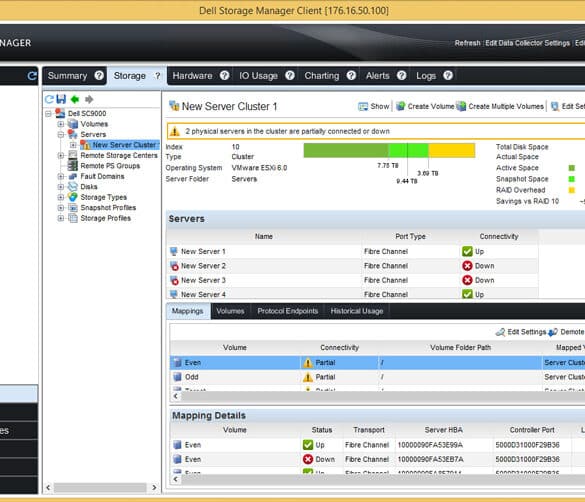Click the Servers folder icon in the tree
The height and width of the screenshot is (502, 585).
click(x=72, y=134)
